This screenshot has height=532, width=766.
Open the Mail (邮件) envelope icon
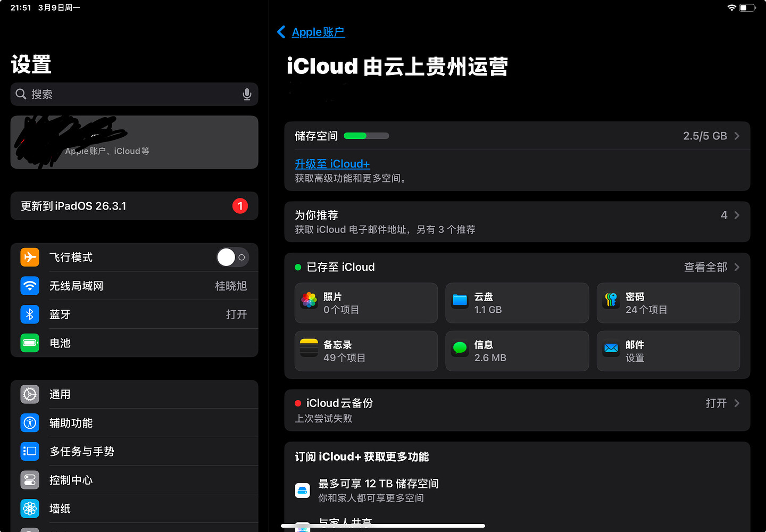(x=611, y=348)
